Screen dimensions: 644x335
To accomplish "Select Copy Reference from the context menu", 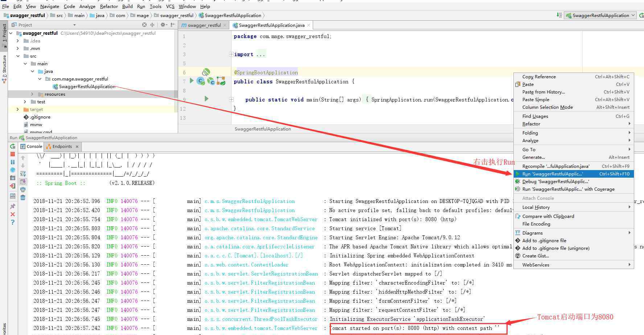I will coord(574,76).
